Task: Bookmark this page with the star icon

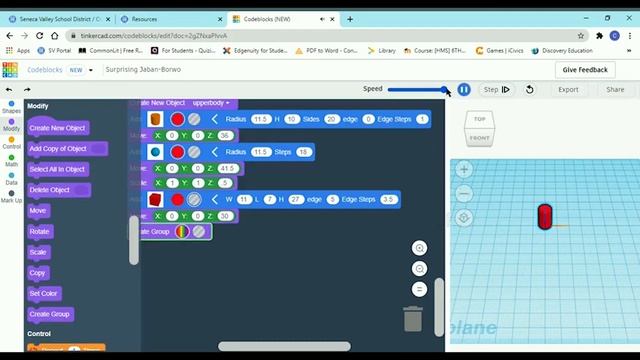Action: click(581, 36)
